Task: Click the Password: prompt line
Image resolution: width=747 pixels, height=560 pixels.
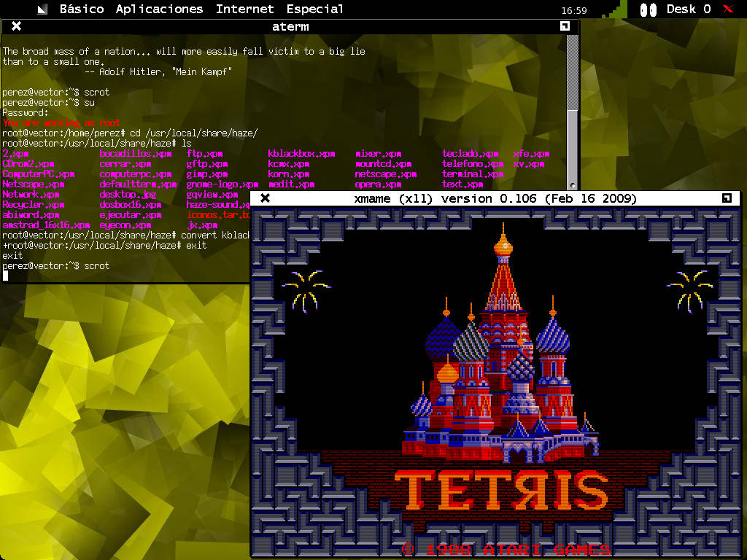Action: pos(26,113)
